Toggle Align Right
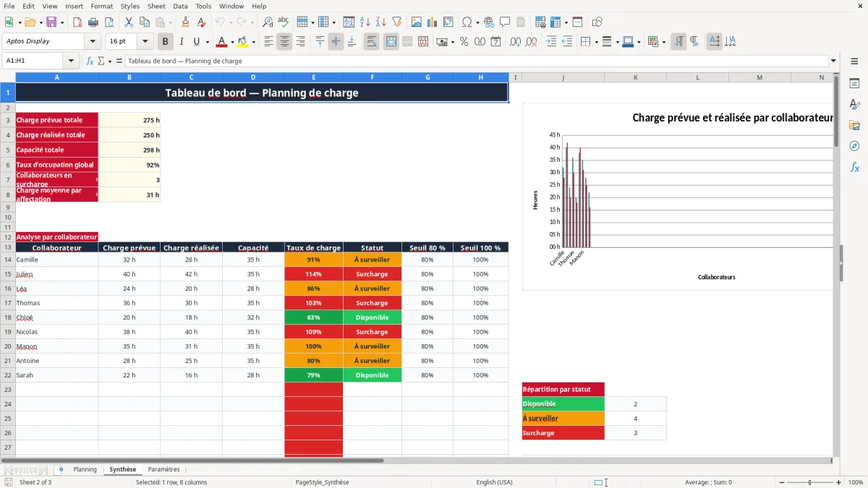This screenshot has width=868, height=488. click(x=300, y=42)
